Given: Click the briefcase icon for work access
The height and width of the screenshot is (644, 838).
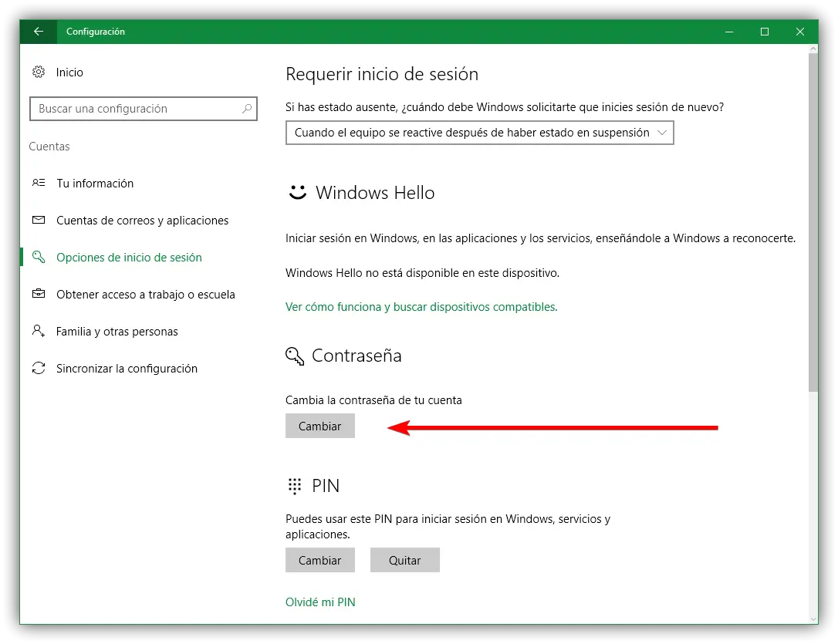Looking at the screenshot, I should (x=39, y=294).
